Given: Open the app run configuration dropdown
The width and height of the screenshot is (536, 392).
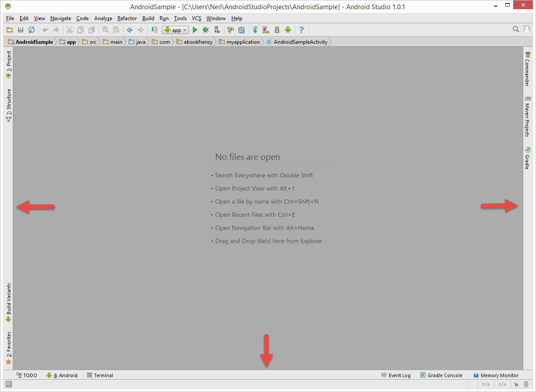Looking at the screenshot, I should click(175, 30).
